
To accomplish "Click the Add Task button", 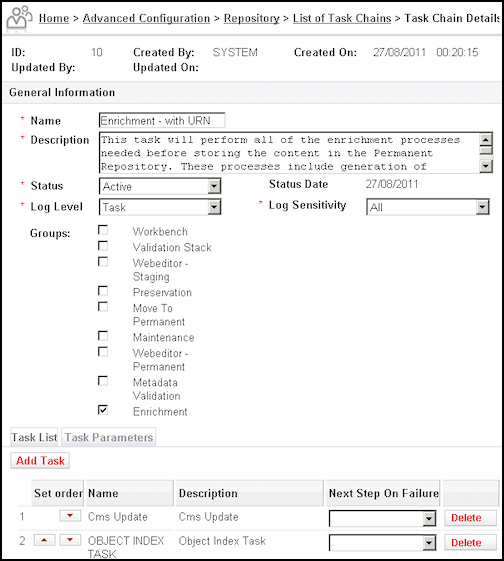I will click(x=40, y=461).
